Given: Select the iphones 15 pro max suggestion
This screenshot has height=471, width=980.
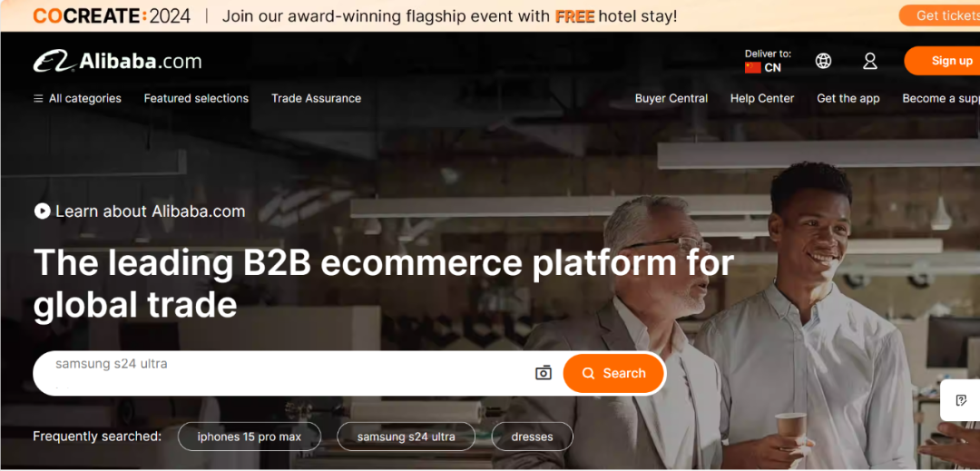Looking at the screenshot, I should 250,437.
